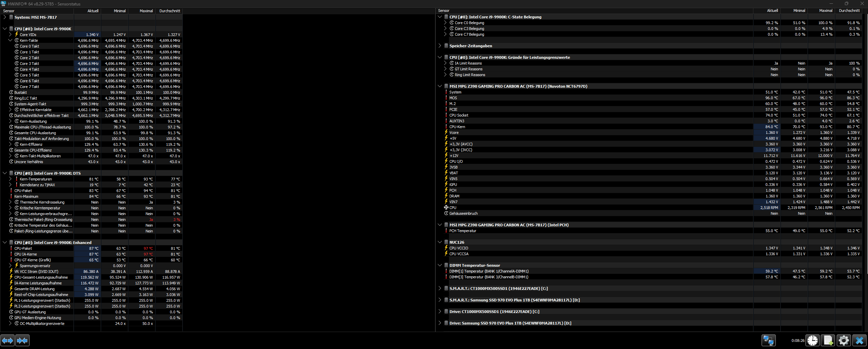Click the lightning icon beside PL1-Leistungsgrenzwert
The image size is (868, 349).
11,300
